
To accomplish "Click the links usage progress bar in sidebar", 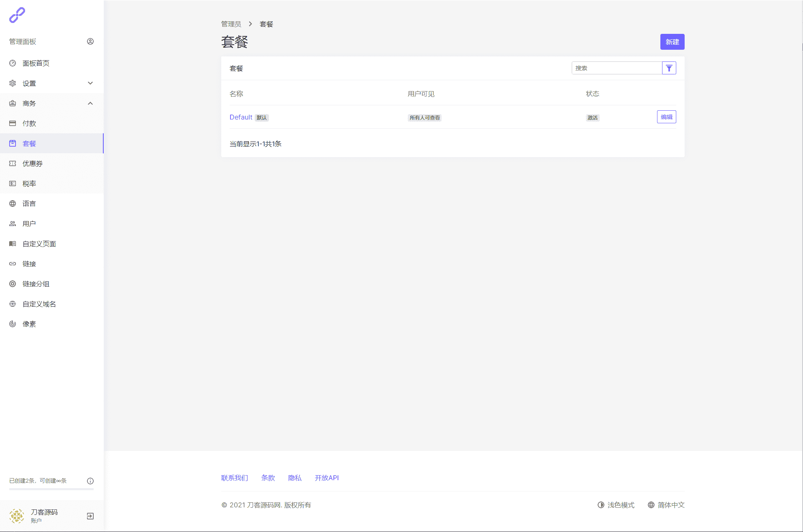I will click(x=51, y=489).
